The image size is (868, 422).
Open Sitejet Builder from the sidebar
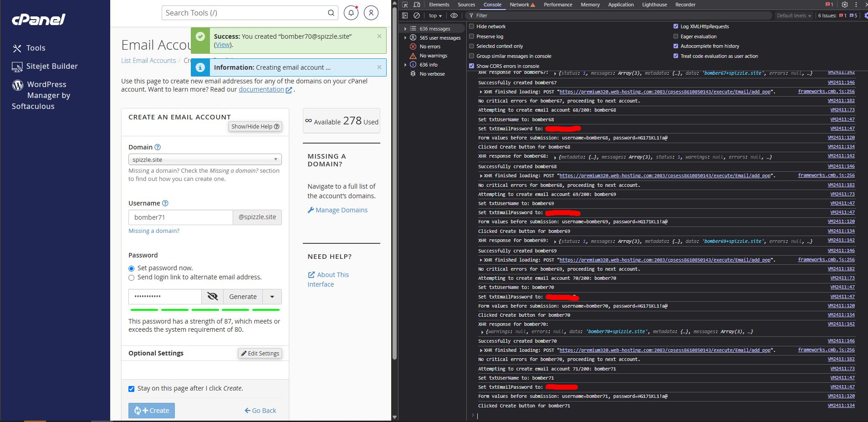click(45, 67)
